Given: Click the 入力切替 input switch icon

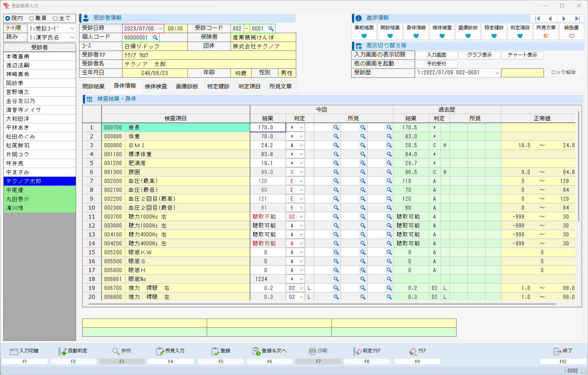Looking at the screenshot, I should [14, 351].
